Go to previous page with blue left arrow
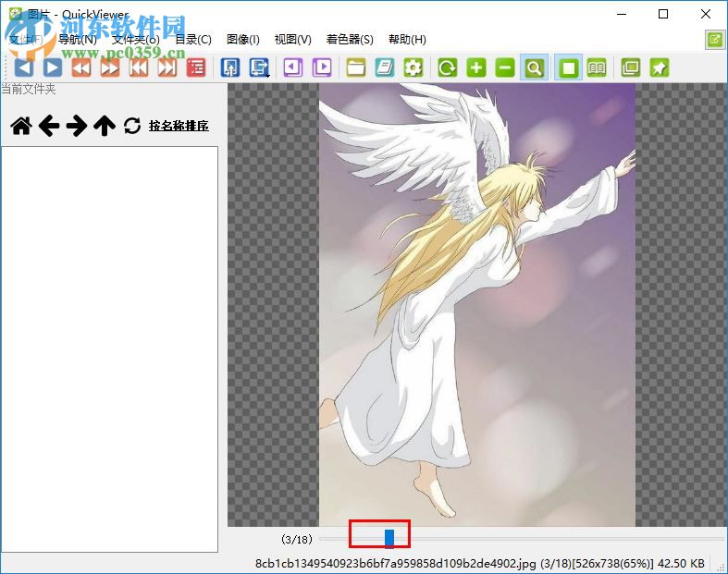This screenshot has width=728, height=574. [x=24, y=67]
